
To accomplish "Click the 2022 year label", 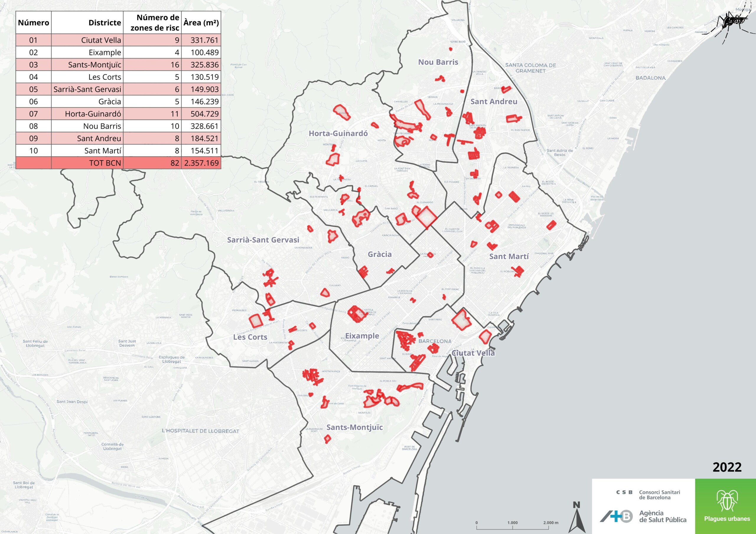I will tap(727, 467).
